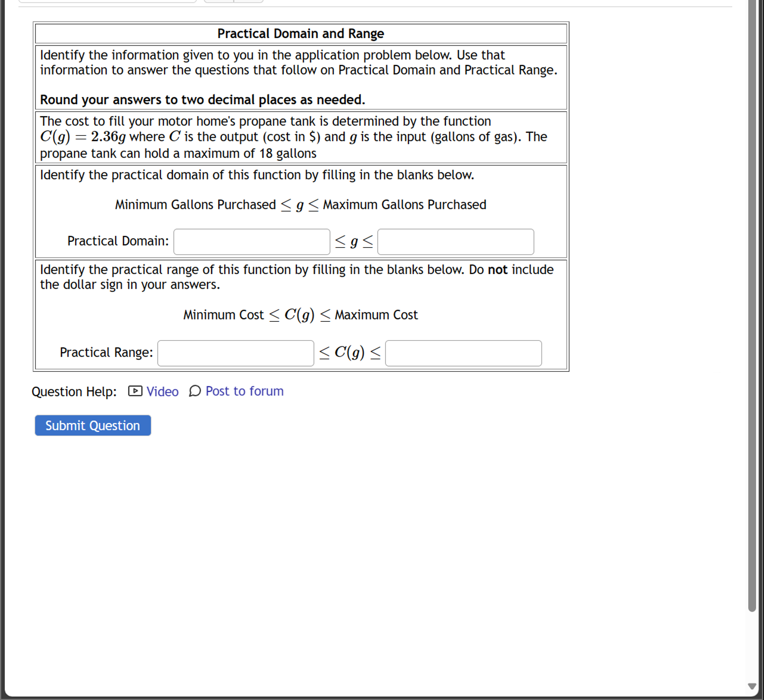Open the Post to forum link
Image resolution: width=764 pixels, height=700 pixels.
point(244,391)
